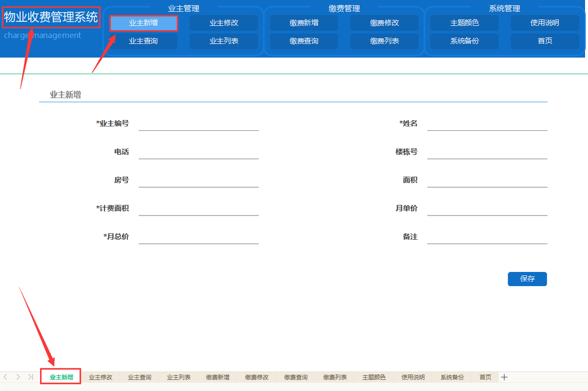Open the 业主新增 function from the 业主管理 menu
The height and width of the screenshot is (391, 588).
pyautogui.click(x=143, y=23)
